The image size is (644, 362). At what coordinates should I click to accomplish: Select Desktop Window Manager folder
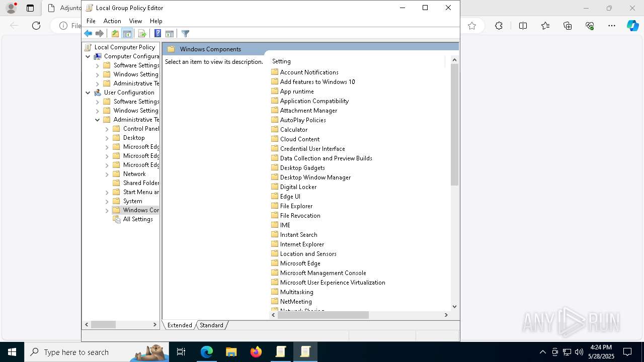[315, 177]
